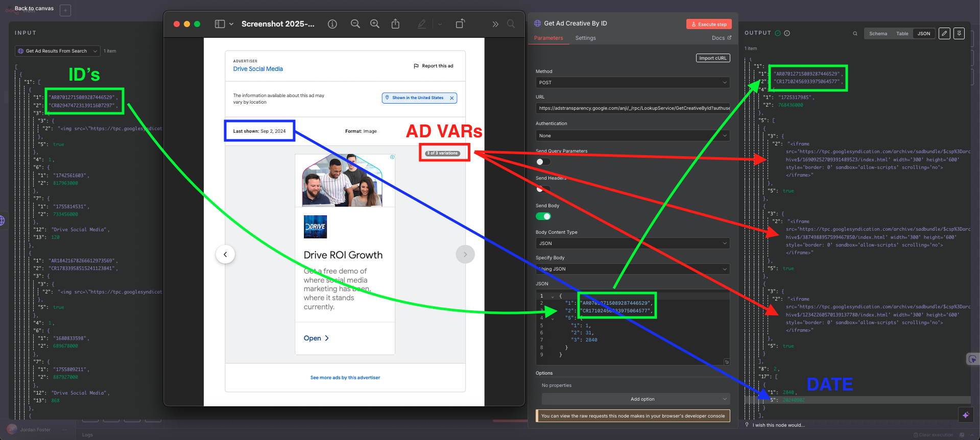This screenshot has height=440, width=980.
Task: Zoom out on the Preview screenshot
Action: tap(355, 24)
